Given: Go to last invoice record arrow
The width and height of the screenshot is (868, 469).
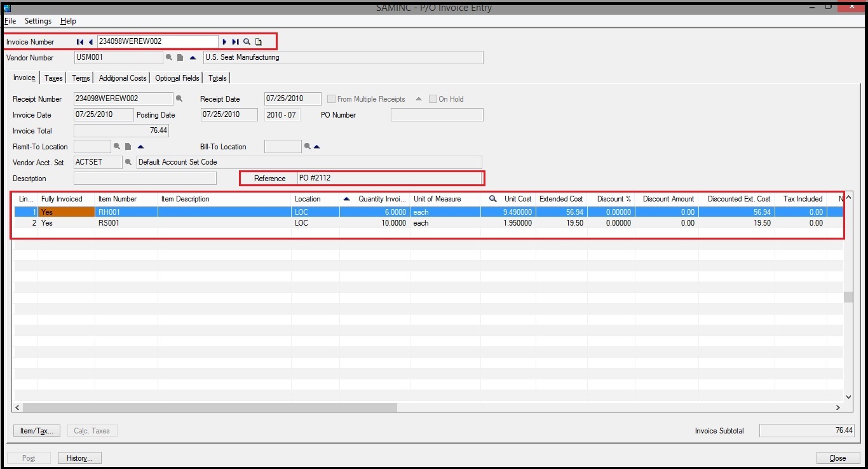Looking at the screenshot, I should point(235,42).
